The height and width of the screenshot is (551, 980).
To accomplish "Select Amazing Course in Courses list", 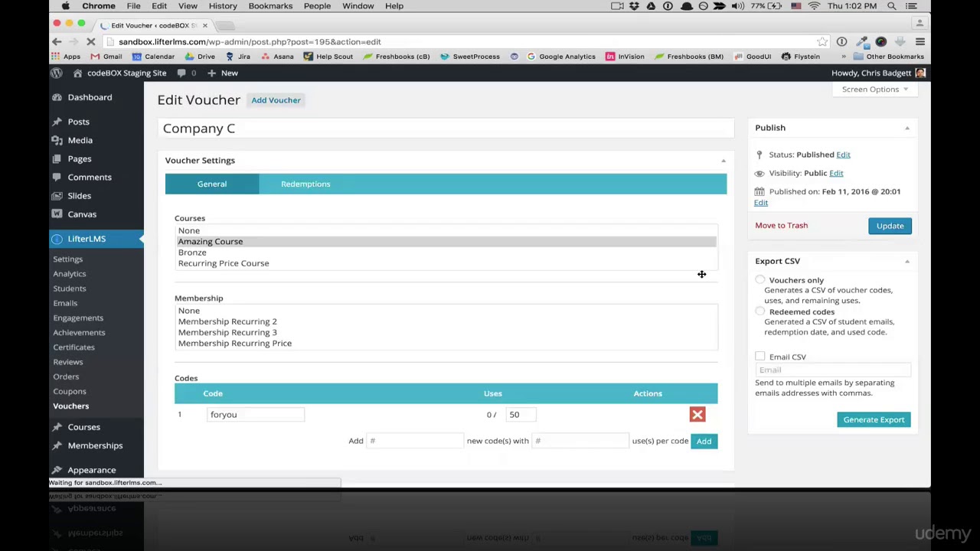I will pyautogui.click(x=446, y=242).
